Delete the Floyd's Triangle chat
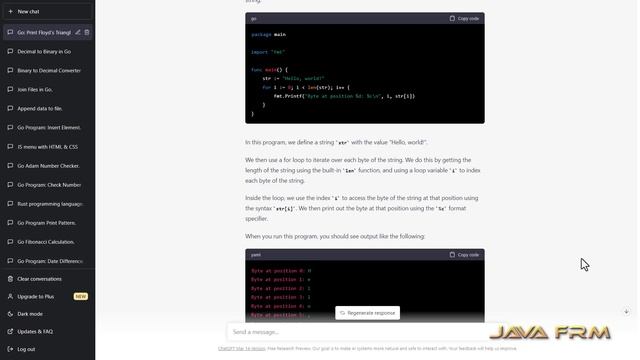The height and width of the screenshot is (360, 640). 87,32
